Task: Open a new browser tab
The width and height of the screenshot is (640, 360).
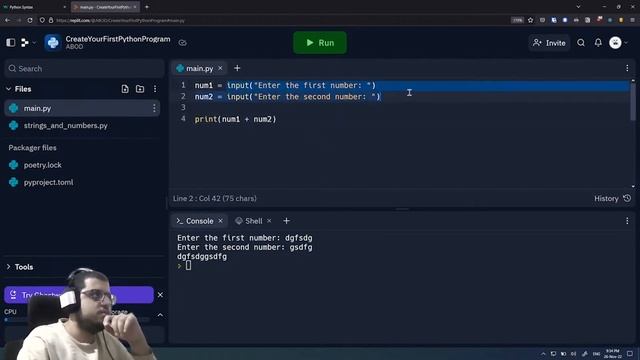Action: (147, 7)
